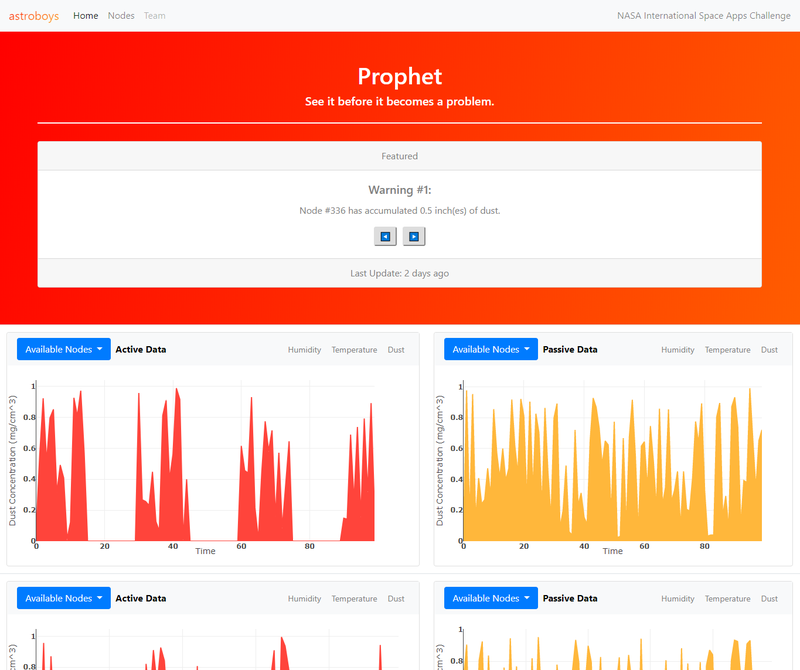Click the previous warning arrow icon

(385, 236)
